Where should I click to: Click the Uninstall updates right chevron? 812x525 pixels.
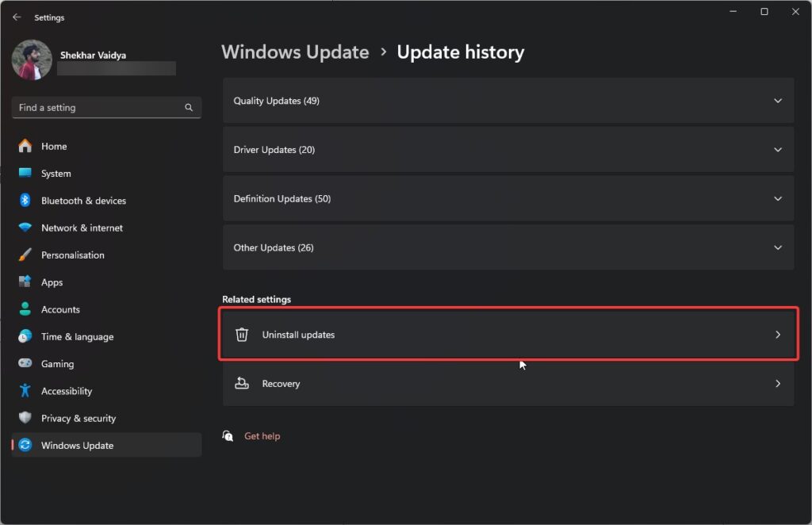pos(778,335)
